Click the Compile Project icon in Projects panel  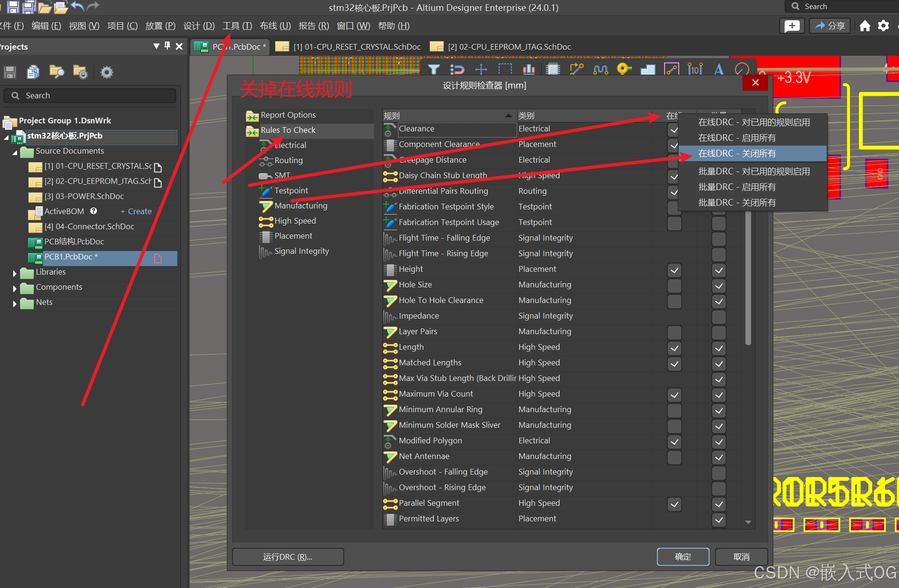(x=33, y=72)
